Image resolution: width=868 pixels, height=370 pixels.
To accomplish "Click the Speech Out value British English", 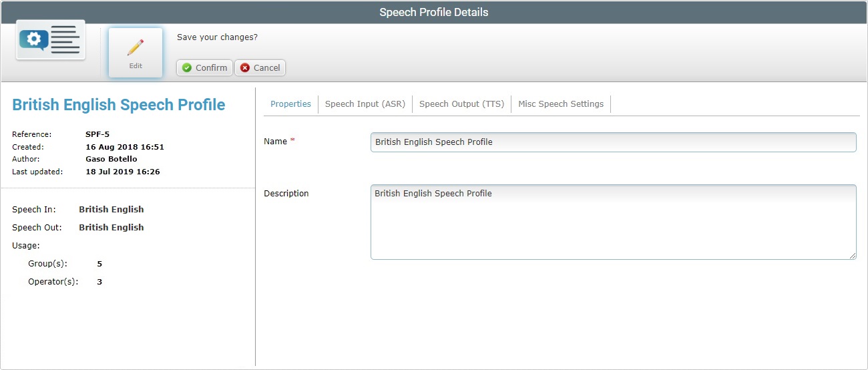I will pyautogui.click(x=112, y=228).
